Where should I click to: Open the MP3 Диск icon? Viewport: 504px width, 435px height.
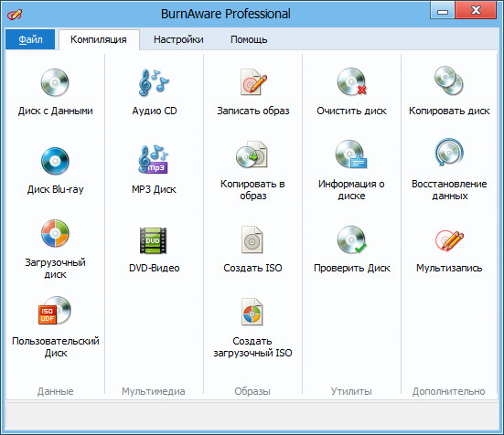154,160
